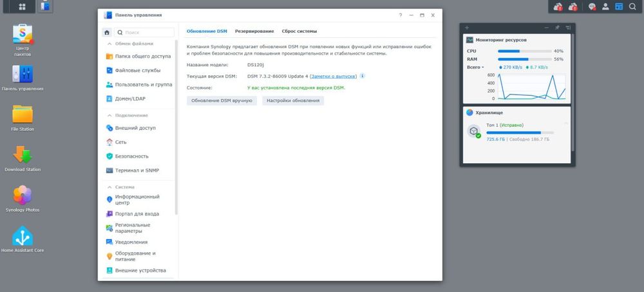Open the notifications speech bubble icon
Image resolution: width=644 pixels, height=292 pixels.
(x=592, y=6)
